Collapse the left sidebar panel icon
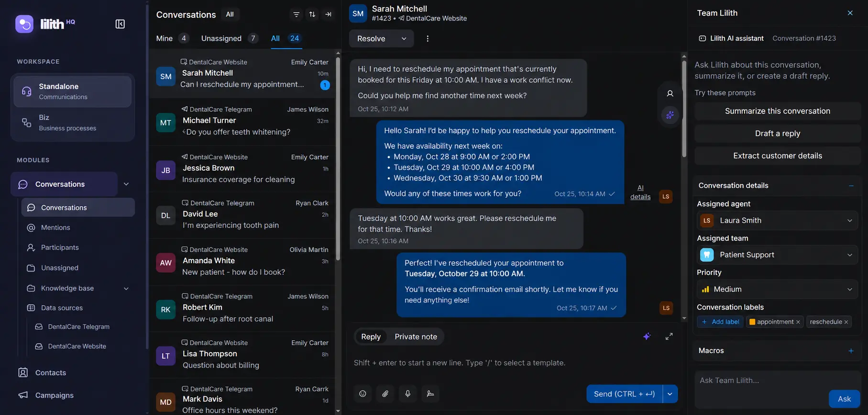This screenshot has height=415, width=868. (120, 24)
